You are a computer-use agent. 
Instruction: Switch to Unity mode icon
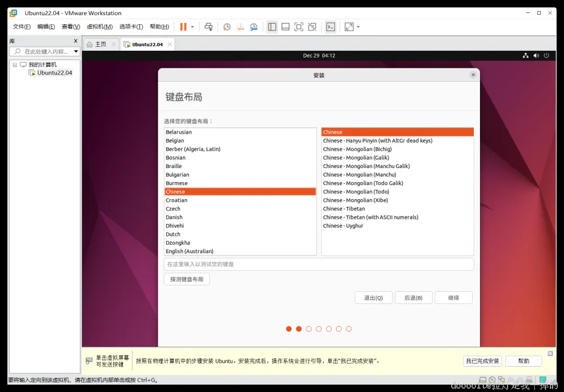(312, 27)
